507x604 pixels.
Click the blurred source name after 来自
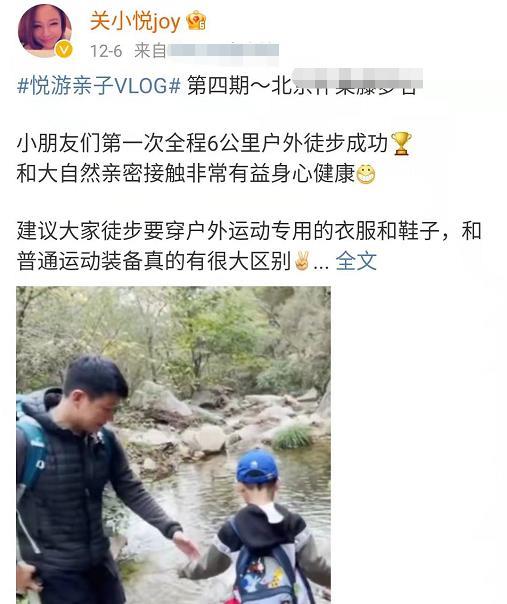pos(223,51)
